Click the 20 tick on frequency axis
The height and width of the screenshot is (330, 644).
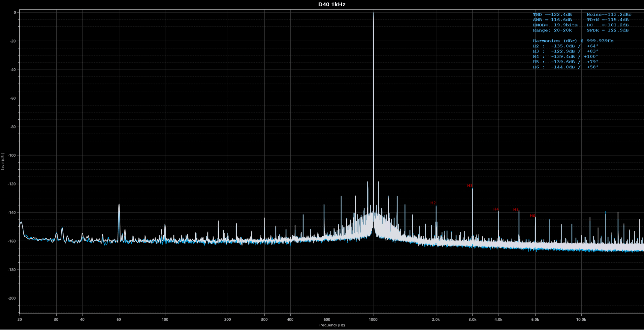coord(19,320)
